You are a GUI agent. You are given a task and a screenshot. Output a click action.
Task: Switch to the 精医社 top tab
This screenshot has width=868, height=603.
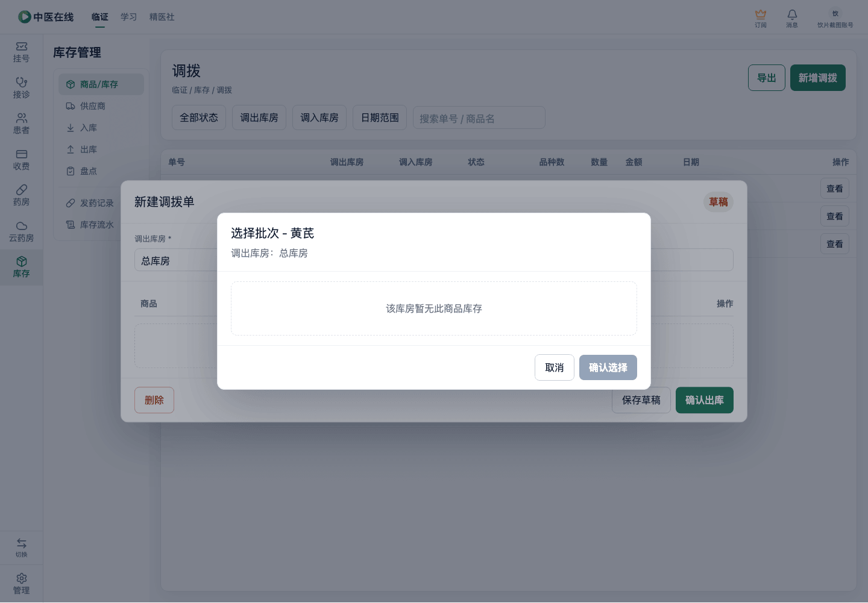click(162, 17)
